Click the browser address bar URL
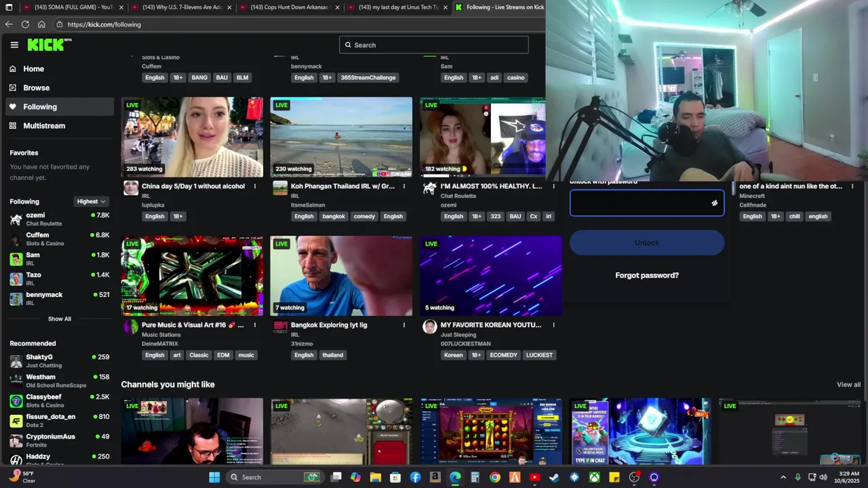 point(104,24)
